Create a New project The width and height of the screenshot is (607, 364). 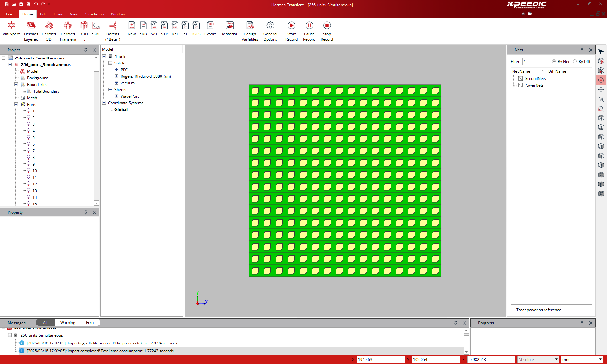(132, 29)
